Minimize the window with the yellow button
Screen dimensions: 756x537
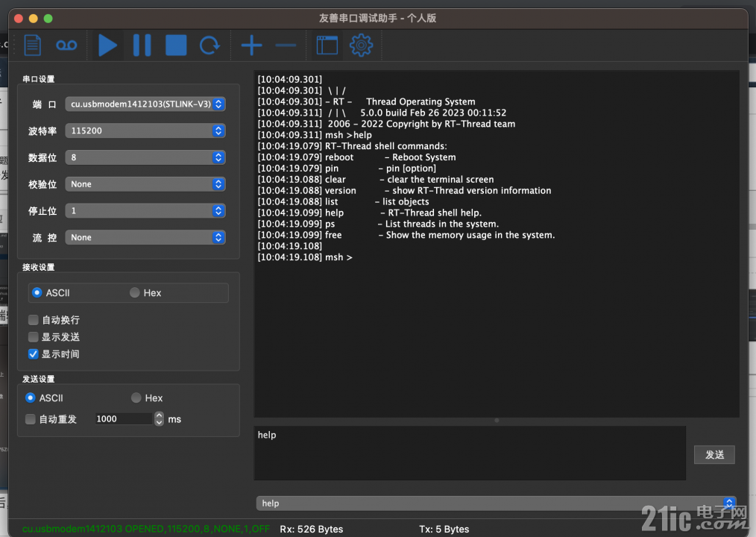coord(34,19)
